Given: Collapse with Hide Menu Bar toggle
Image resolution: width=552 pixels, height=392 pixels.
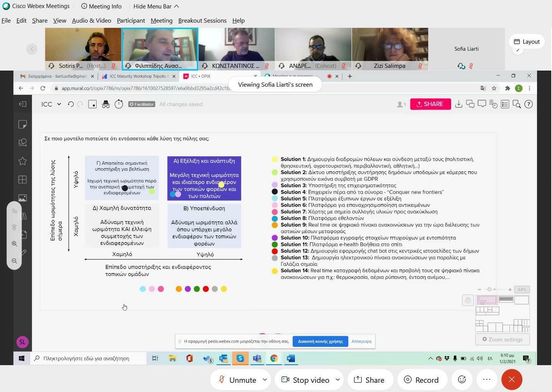Looking at the screenshot, I should (x=156, y=6).
